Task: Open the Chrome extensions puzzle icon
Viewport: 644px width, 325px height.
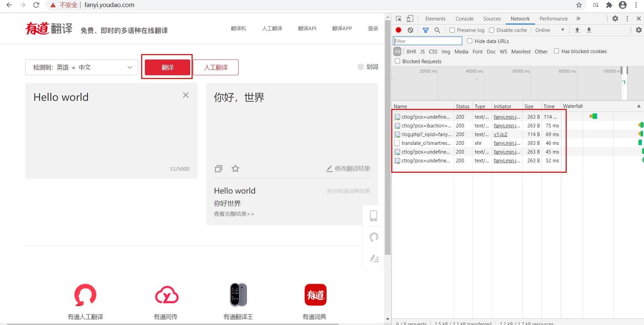Action: [609, 5]
